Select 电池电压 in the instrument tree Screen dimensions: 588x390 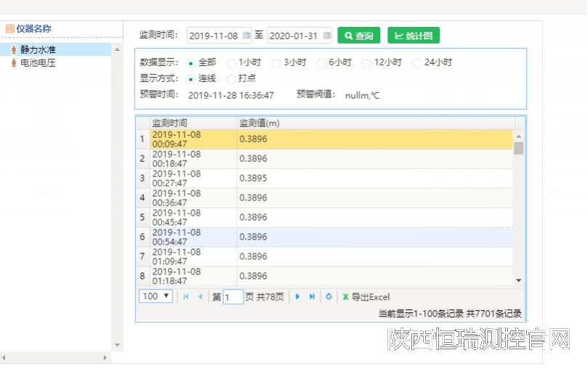pos(38,63)
